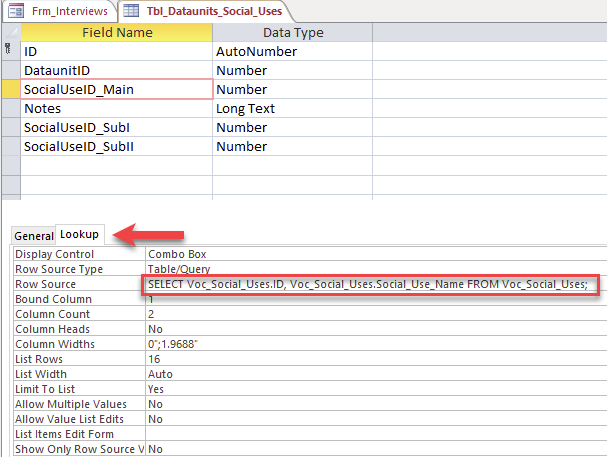Click the primary key icon beside ID
Viewport: 607px width, 457px height.
click(x=9, y=50)
